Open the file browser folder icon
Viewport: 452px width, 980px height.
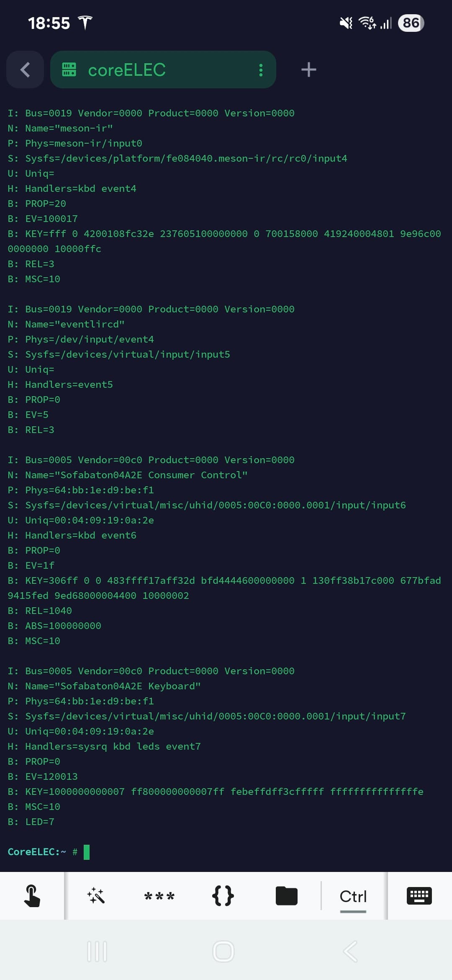click(x=287, y=896)
